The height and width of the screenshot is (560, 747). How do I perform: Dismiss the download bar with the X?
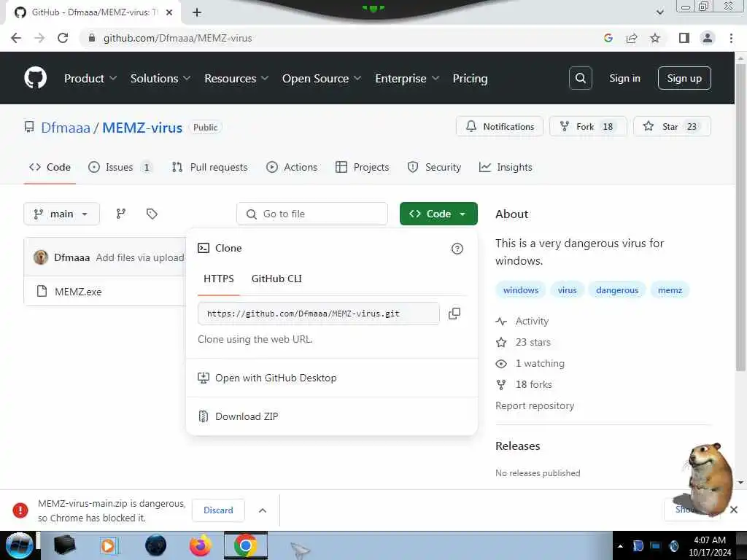coord(734,510)
